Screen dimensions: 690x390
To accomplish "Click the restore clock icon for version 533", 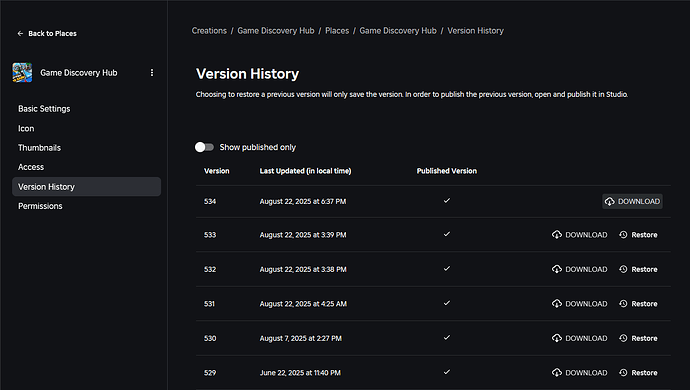I will pos(623,235).
